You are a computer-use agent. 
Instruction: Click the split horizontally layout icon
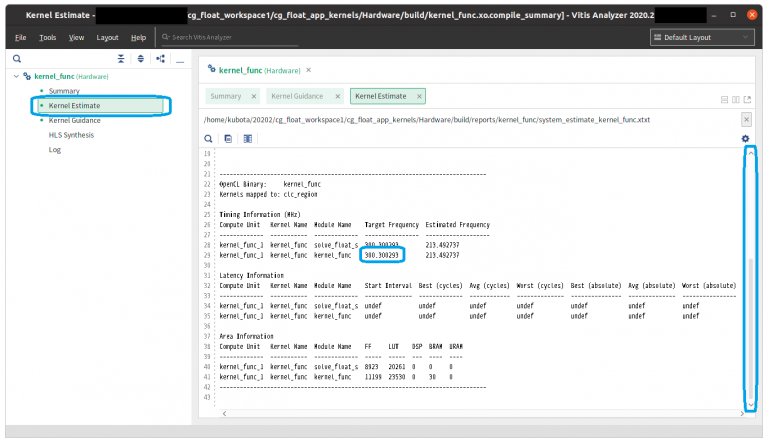point(725,99)
